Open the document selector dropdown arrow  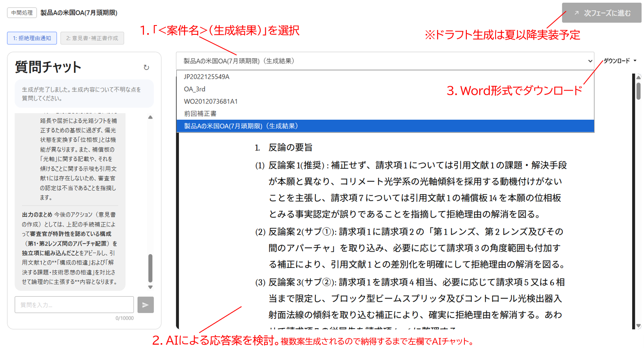(590, 61)
